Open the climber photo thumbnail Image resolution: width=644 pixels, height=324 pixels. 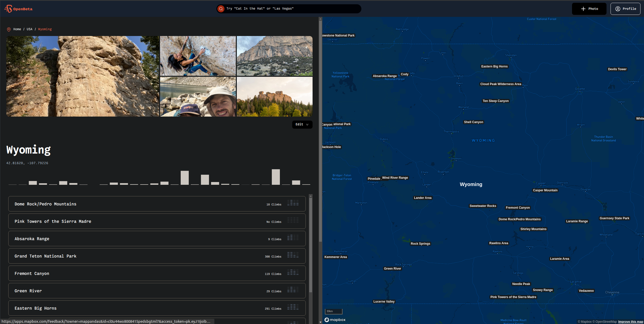198,56
